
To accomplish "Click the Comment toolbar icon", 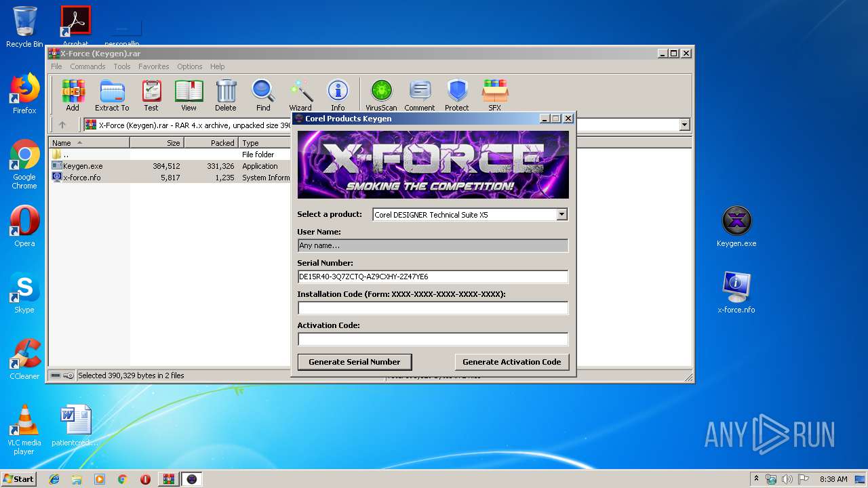I will [420, 95].
